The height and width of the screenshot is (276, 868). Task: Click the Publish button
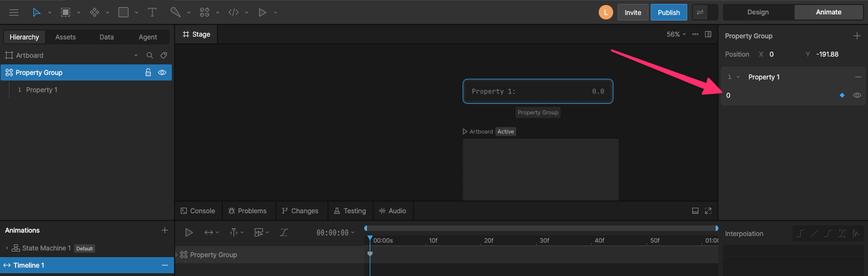point(669,12)
